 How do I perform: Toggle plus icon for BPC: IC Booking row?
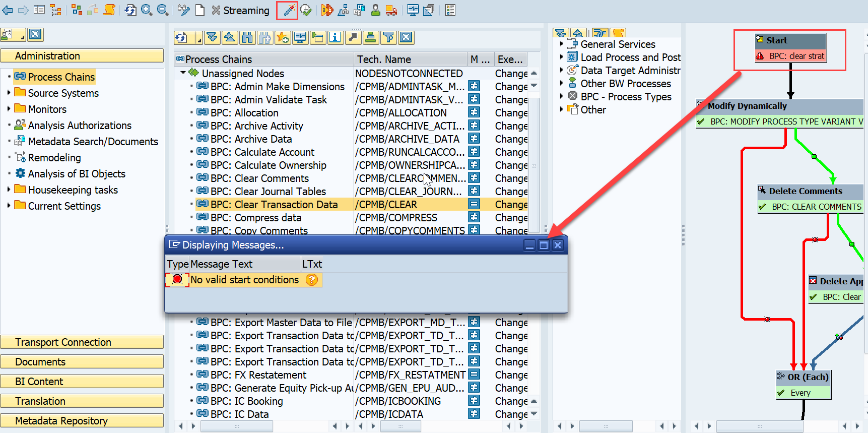pos(474,401)
